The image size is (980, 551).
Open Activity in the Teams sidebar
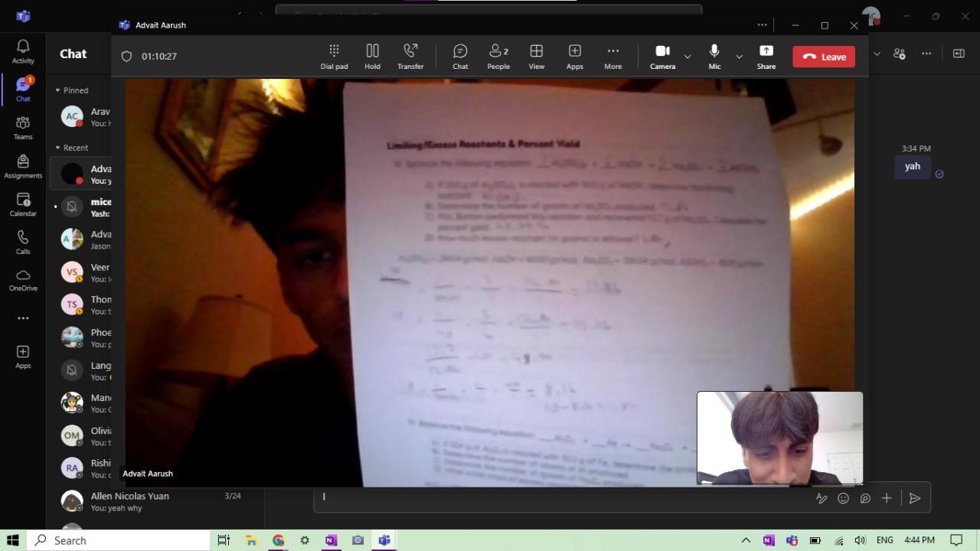[x=23, y=52]
